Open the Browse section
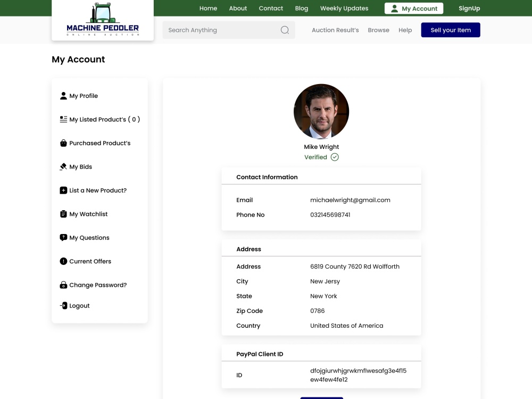Image resolution: width=532 pixels, height=399 pixels. [378, 30]
